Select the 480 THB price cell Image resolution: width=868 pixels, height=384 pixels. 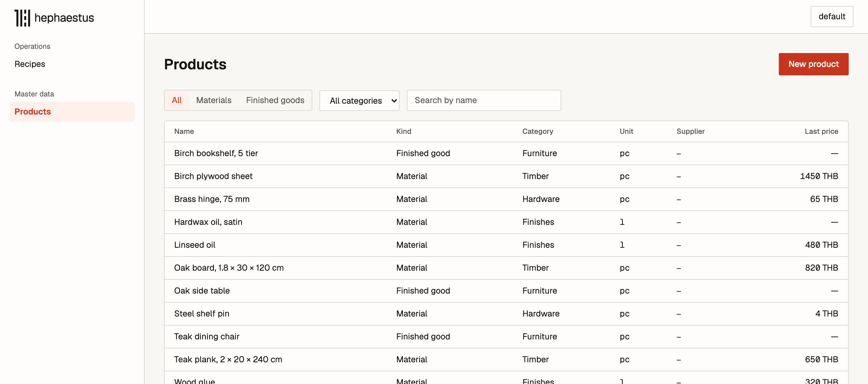click(x=822, y=245)
